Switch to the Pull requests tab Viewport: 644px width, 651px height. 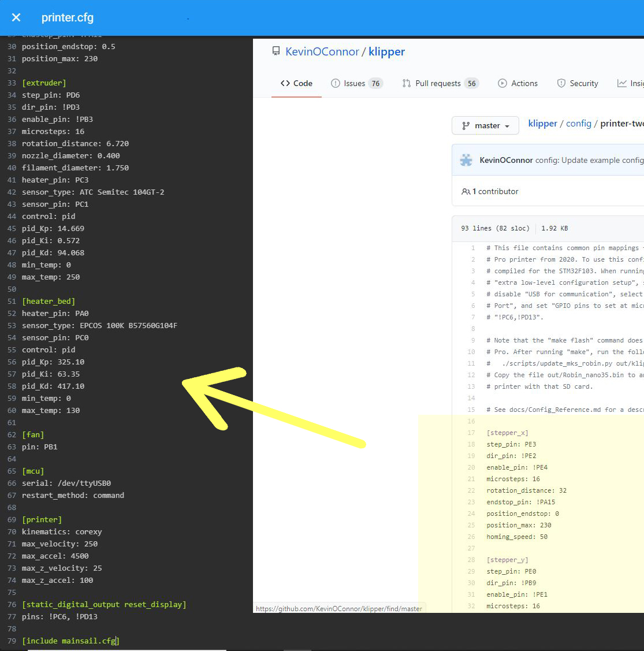438,83
